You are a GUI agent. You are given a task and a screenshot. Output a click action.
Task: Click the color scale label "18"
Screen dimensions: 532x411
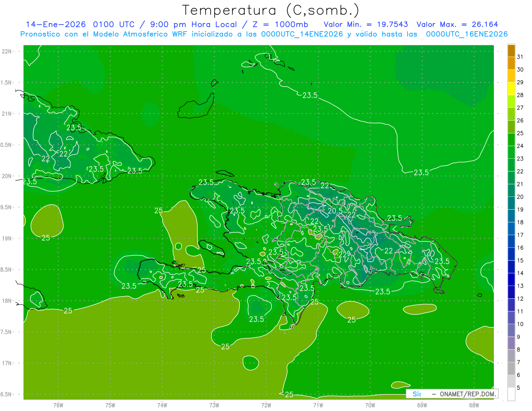coord(520,222)
